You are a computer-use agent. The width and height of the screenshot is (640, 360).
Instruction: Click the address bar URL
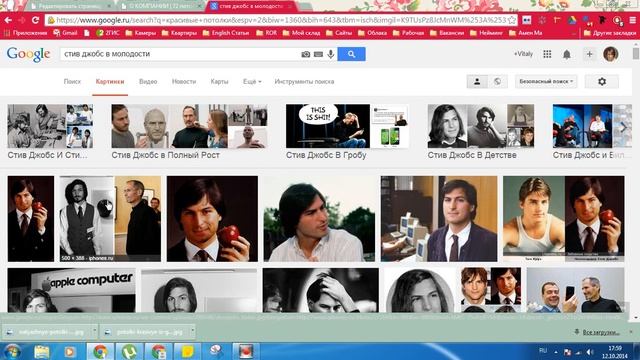pos(281,20)
